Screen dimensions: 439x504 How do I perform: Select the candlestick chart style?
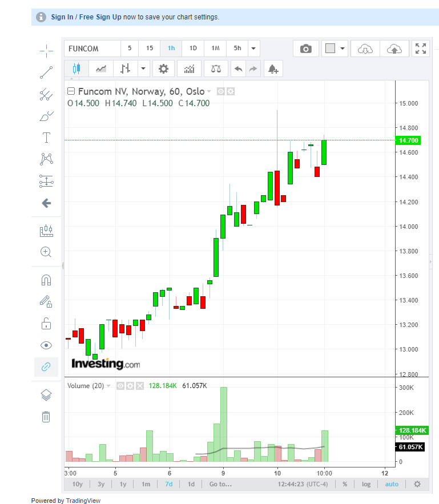76,68
